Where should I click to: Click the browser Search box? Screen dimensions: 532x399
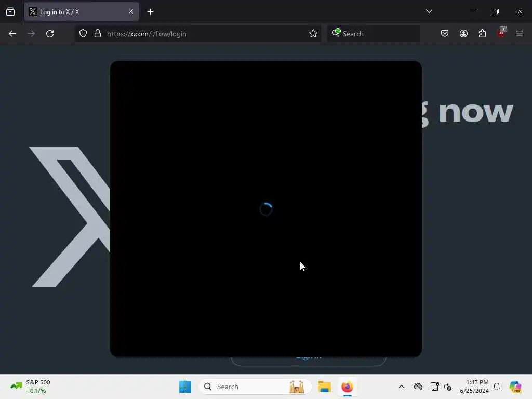(x=373, y=34)
